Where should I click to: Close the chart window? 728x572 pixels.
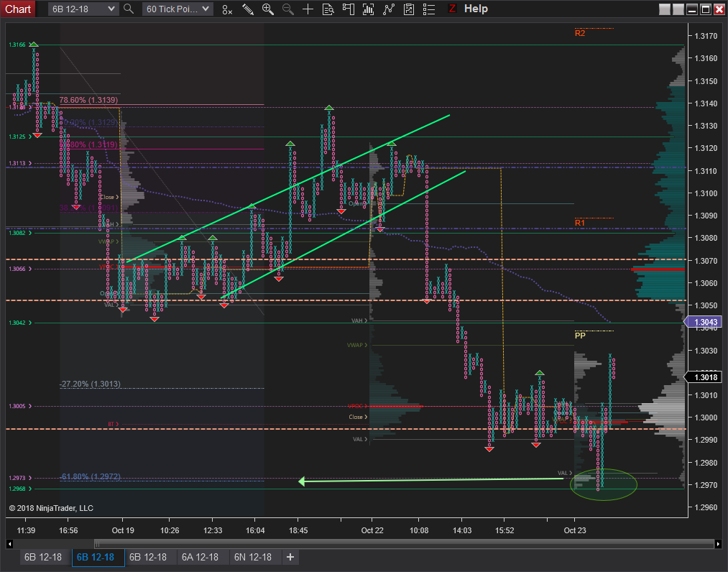719,9
